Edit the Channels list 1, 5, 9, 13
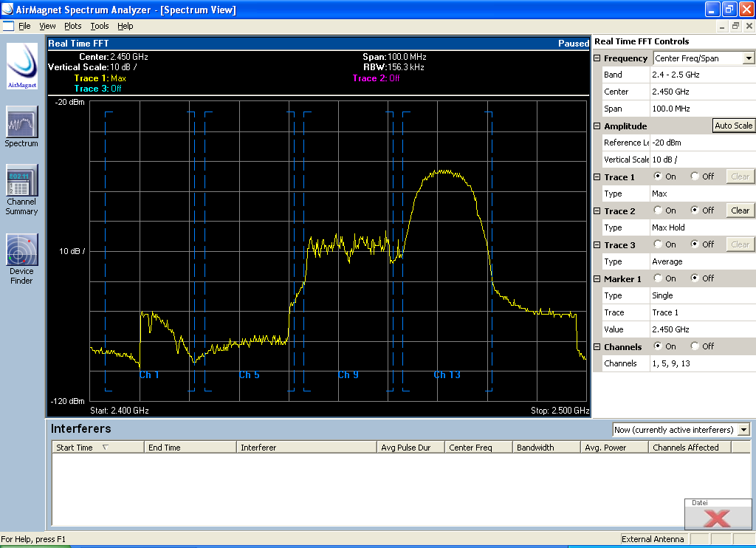Image resolution: width=756 pixels, height=548 pixels. point(703,363)
